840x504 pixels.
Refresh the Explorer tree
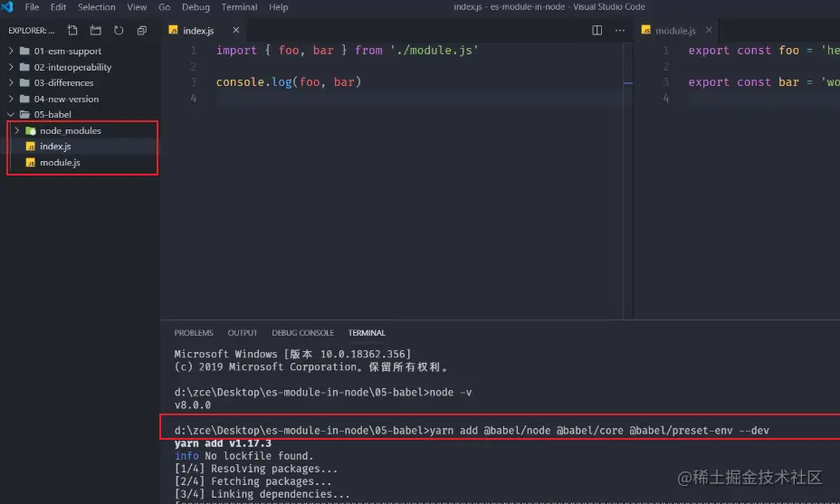click(119, 31)
